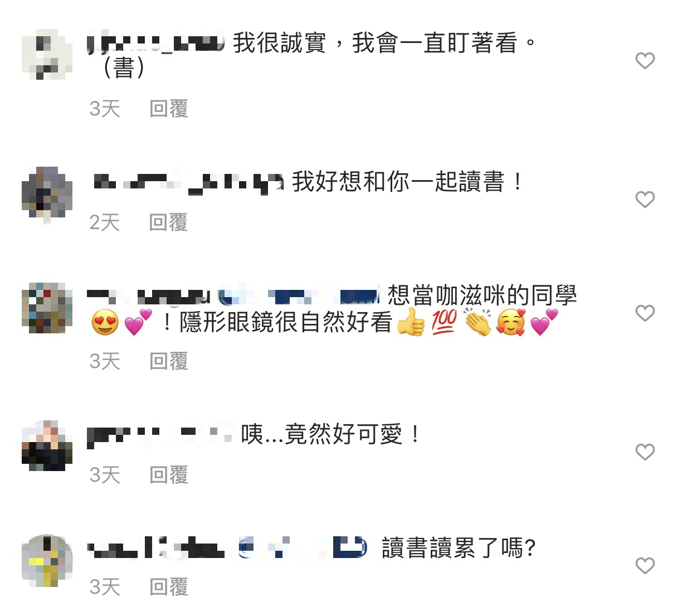Like the comment 讀書讀累了嗎?
This screenshot has width=692, height=616.
click(x=645, y=565)
